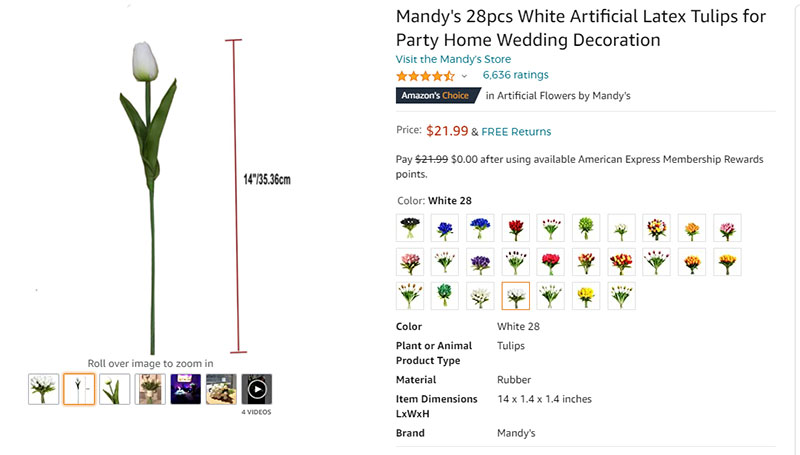View the purple room decoration thumbnail
This screenshot has width=800, height=455.
click(186, 389)
